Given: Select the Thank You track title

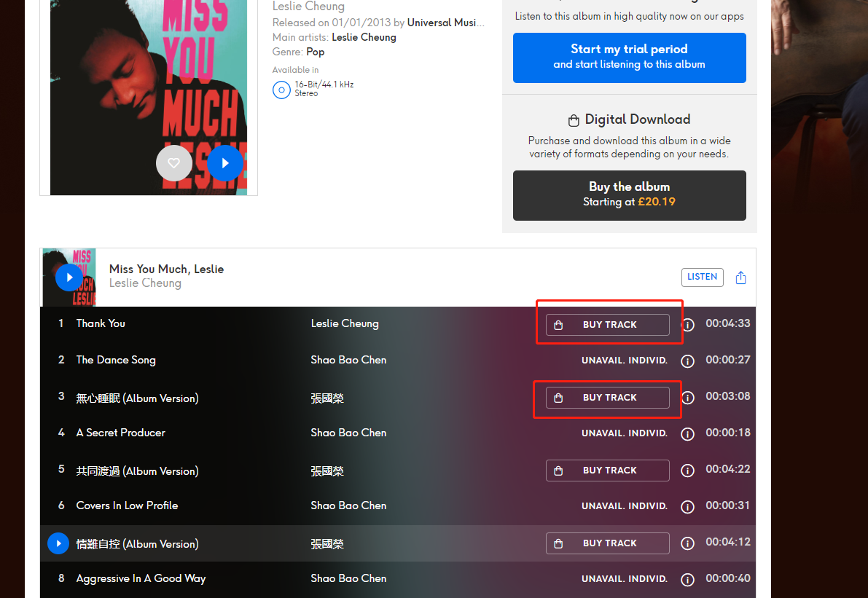Looking at the screenshot, I should click(x=101, y=323).
